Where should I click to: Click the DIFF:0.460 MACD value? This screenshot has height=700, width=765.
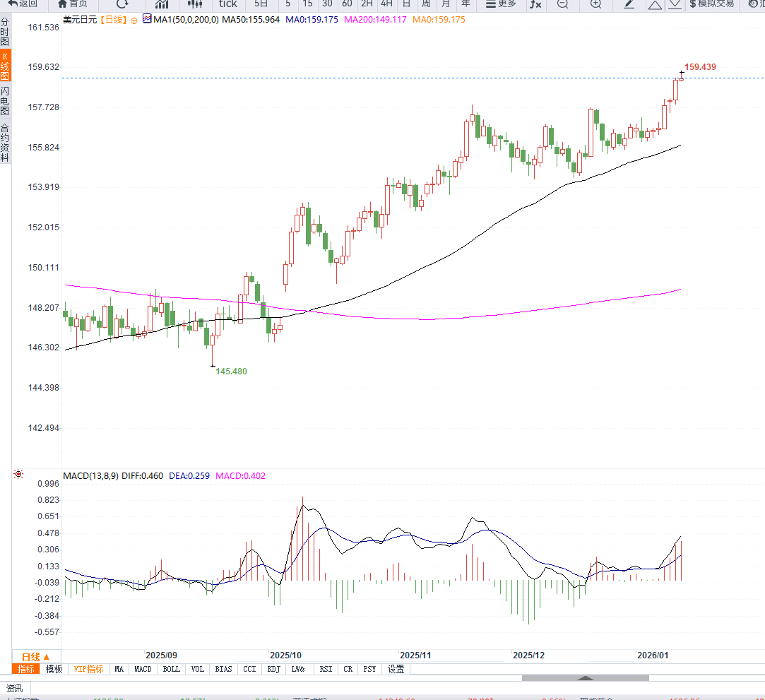coord(142,475)
